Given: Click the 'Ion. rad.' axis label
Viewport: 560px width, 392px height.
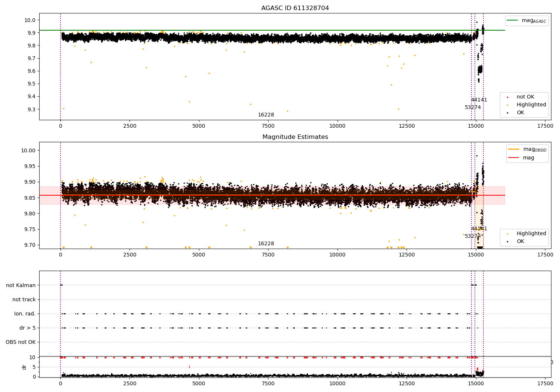Looking at the screenshot, I should pos(25,314).
